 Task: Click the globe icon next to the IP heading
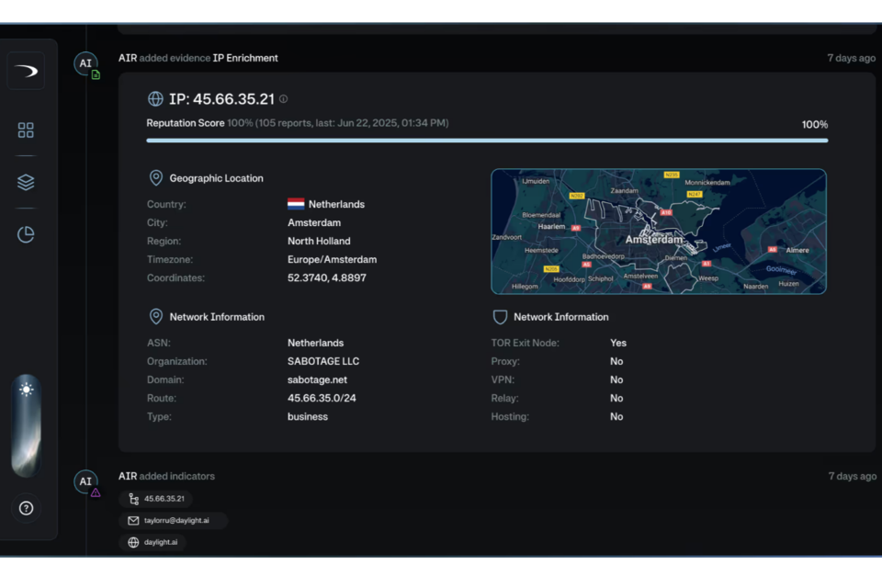155,99
